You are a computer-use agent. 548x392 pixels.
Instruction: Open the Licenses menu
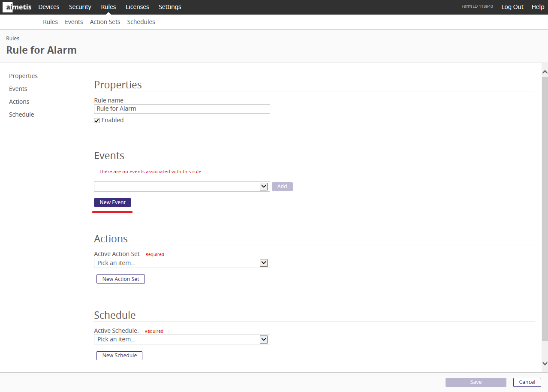[137, 7]
